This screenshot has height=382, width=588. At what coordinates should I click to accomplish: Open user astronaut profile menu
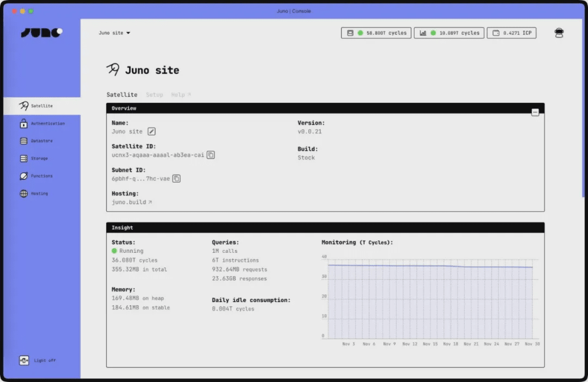click(559, 33)
